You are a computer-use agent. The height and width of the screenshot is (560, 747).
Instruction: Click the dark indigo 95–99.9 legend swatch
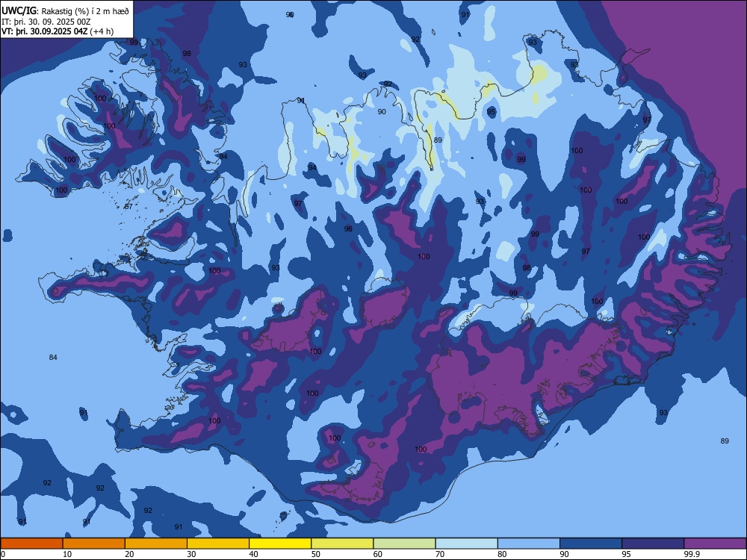653,544
